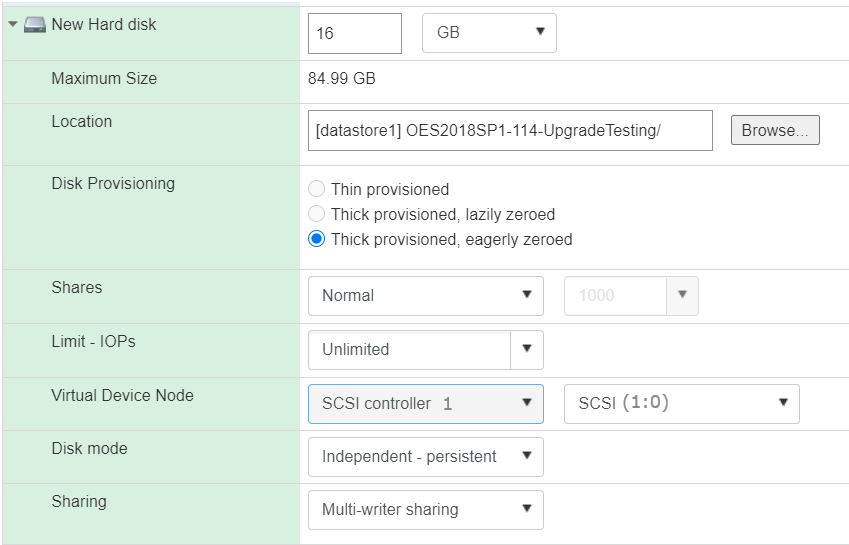This screenshot has width=849, height=545.
Task: Open the Limit IOPs dropdown arrow
Action: pos(527,349)
